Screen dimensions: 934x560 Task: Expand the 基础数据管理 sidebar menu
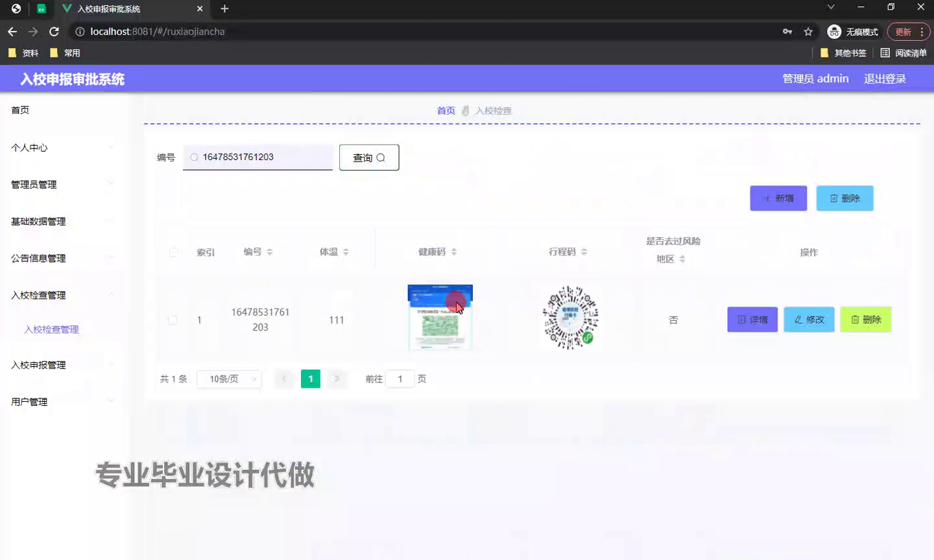(x=64, y=222)
